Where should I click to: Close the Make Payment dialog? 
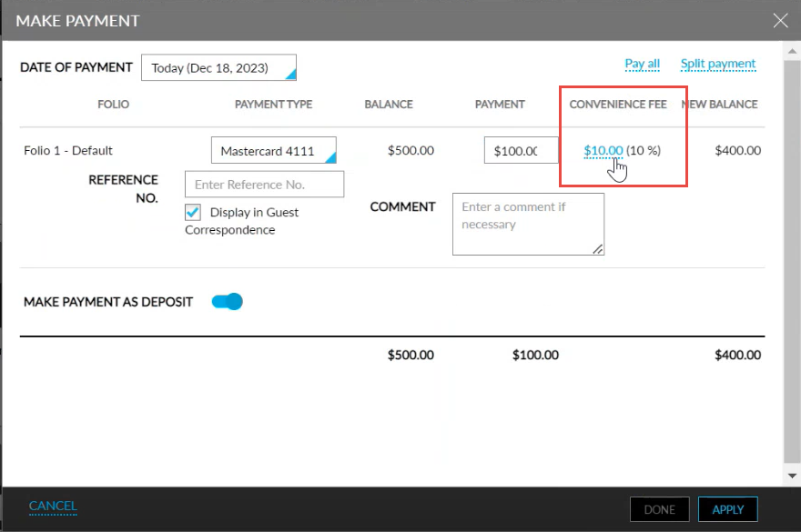780,20
